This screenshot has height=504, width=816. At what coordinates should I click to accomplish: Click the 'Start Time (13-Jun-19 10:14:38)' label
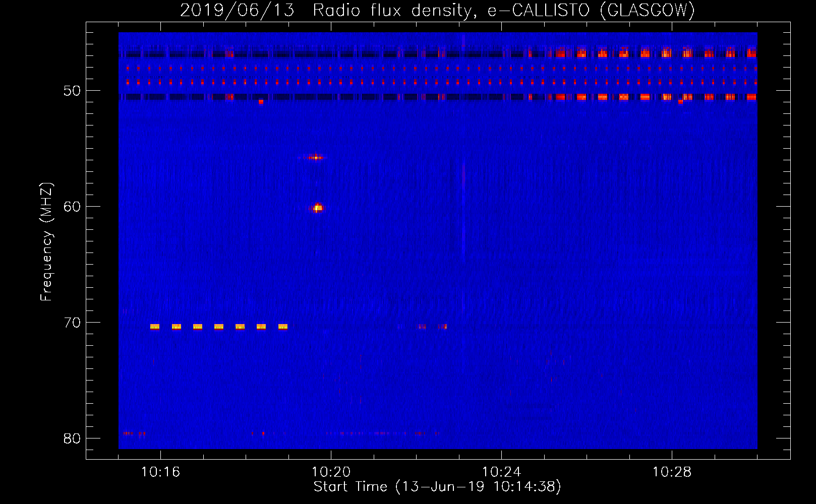tap(437, 487)
